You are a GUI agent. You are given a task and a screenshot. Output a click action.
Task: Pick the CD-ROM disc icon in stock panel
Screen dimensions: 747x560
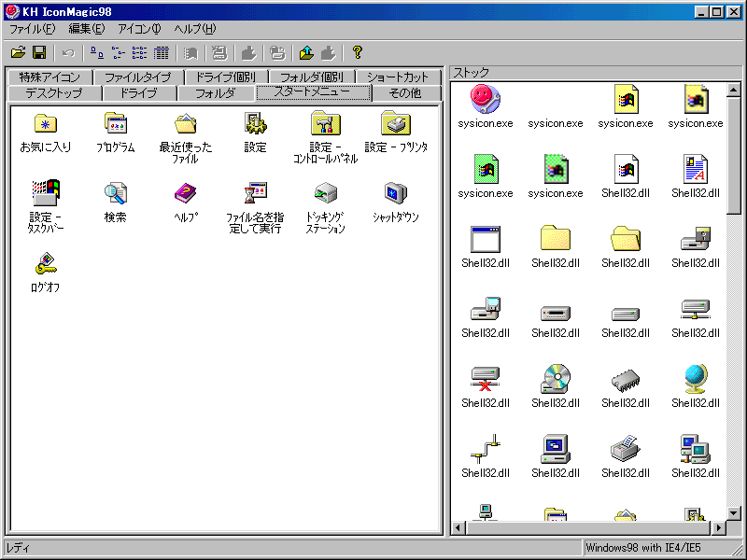[x=555, y=379]
